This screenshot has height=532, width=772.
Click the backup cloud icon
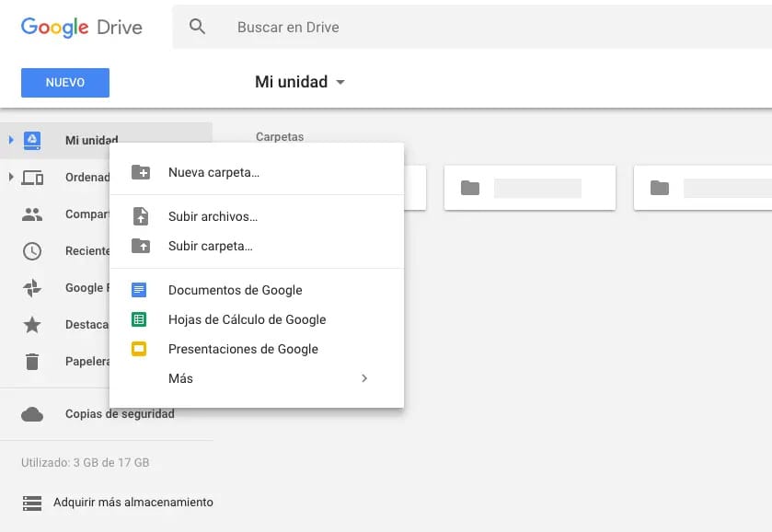point(32,414)
